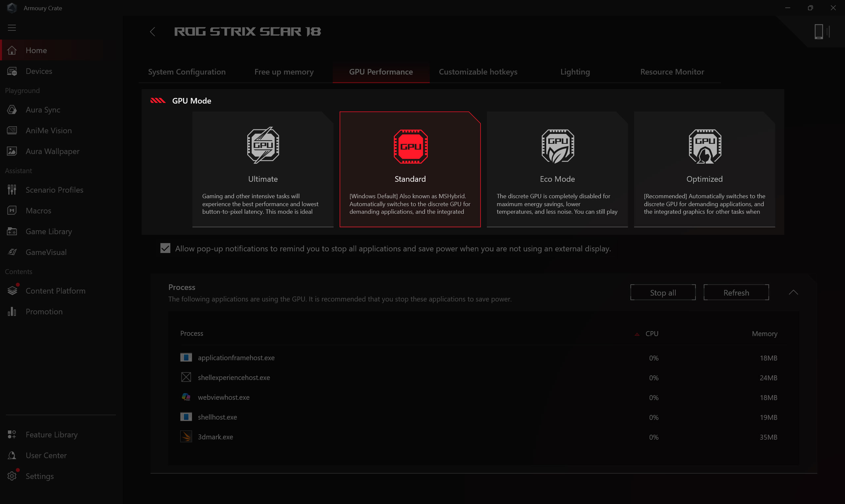Open the Resource Monitor tab
The height and width of the screenshot is (504, 845).
click(672, 72)
